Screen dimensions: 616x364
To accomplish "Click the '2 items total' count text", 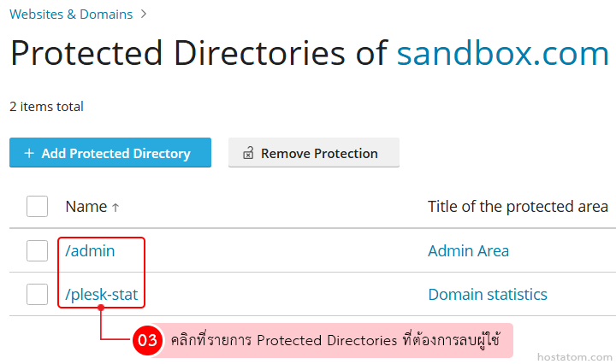I will pyautogui.click(x=46, y=107).
